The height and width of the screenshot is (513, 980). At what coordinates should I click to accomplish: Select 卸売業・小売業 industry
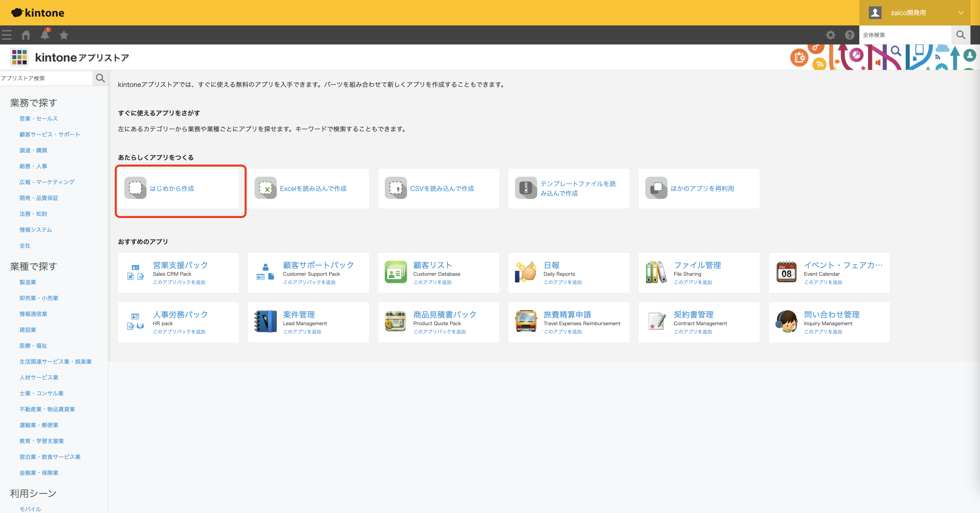point(39,298)
